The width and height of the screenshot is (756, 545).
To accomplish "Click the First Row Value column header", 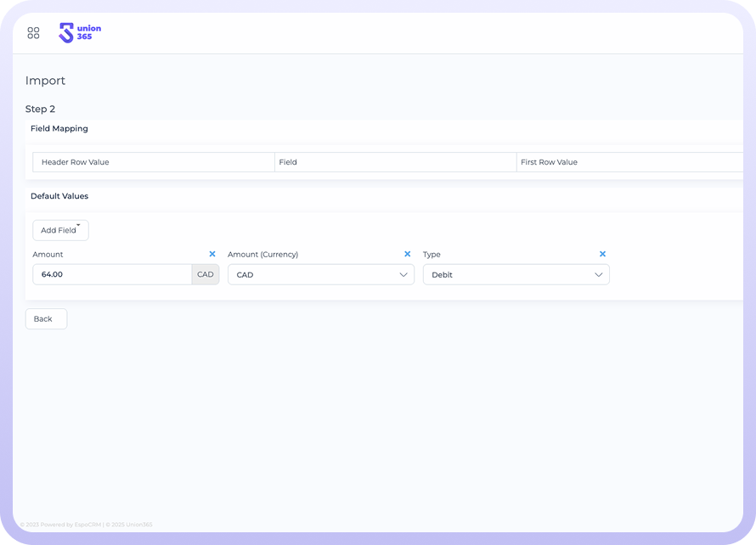I will (x=549, y=162).
